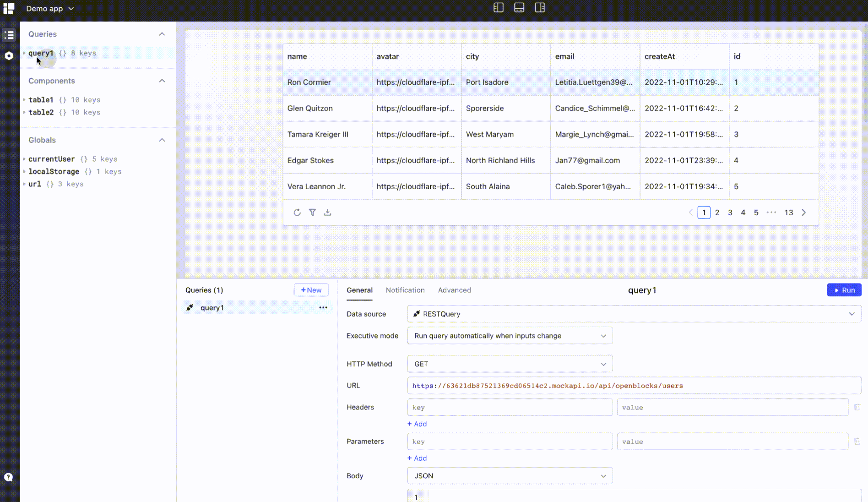This screenshot has height=502, width=868.
Task: Toggle the left panel layout icon
Action: pyautogui.click(x=498, y=8)
